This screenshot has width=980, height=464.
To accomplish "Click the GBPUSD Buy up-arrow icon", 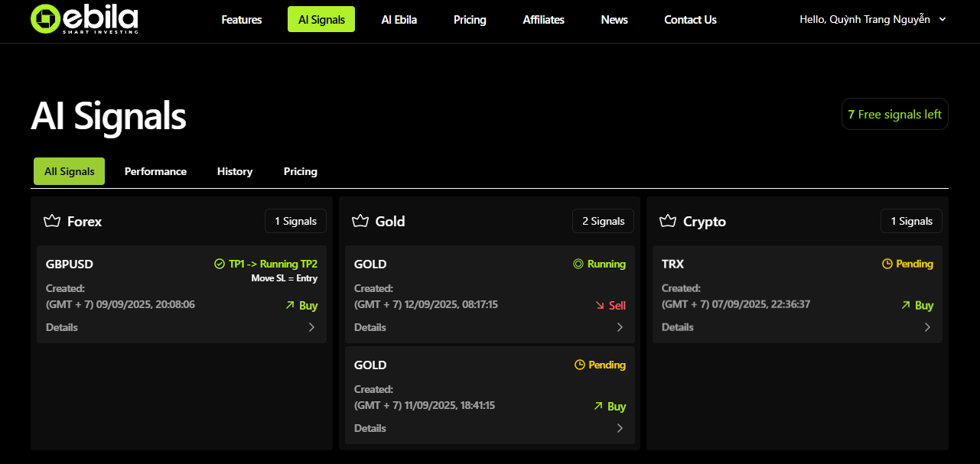I will point(290,305).
